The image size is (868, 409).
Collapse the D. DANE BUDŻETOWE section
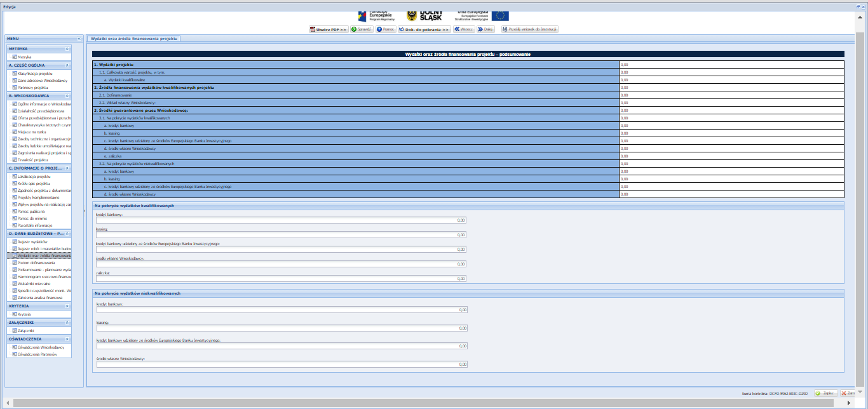tap(67, 234)
